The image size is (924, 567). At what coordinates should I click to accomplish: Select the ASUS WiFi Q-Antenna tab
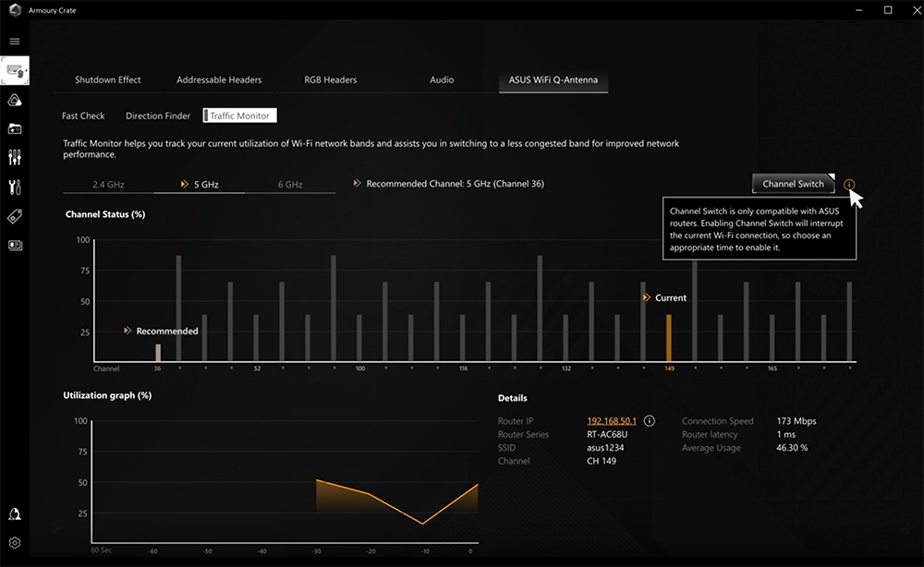tap(553, 79)
